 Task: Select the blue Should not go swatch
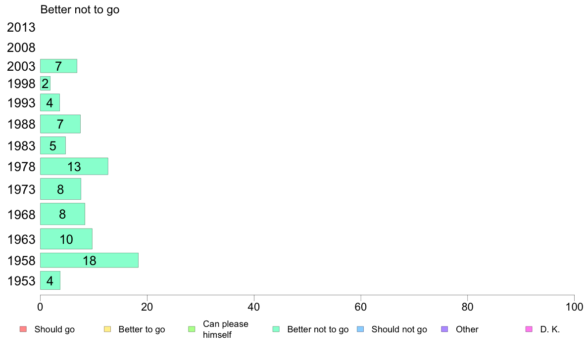pyautogui.click(x=360, y=329)
